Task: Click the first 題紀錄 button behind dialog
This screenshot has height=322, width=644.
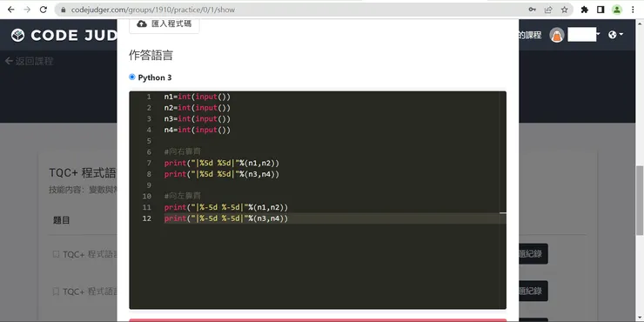Action: coord(533,254)
